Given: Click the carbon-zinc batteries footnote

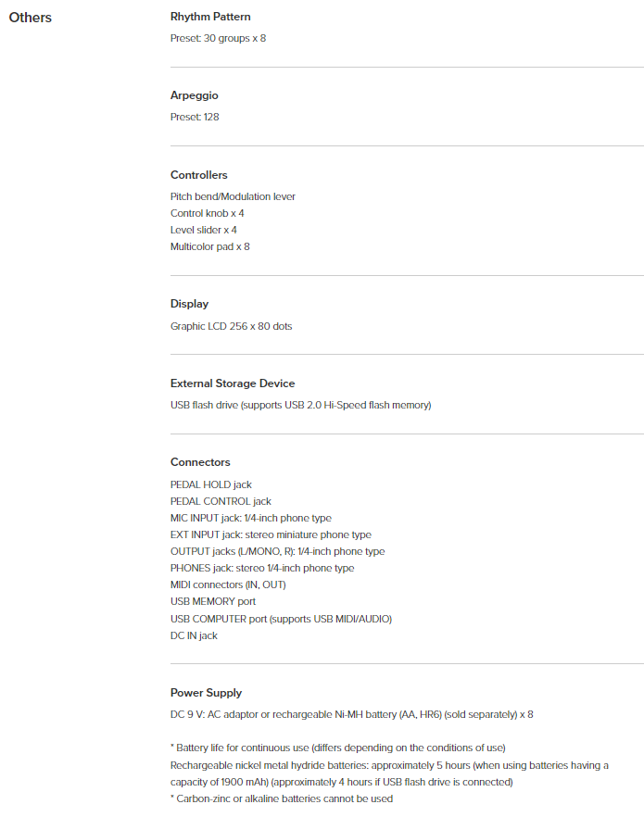Looking at the screenshot, I should pos(282,798).
